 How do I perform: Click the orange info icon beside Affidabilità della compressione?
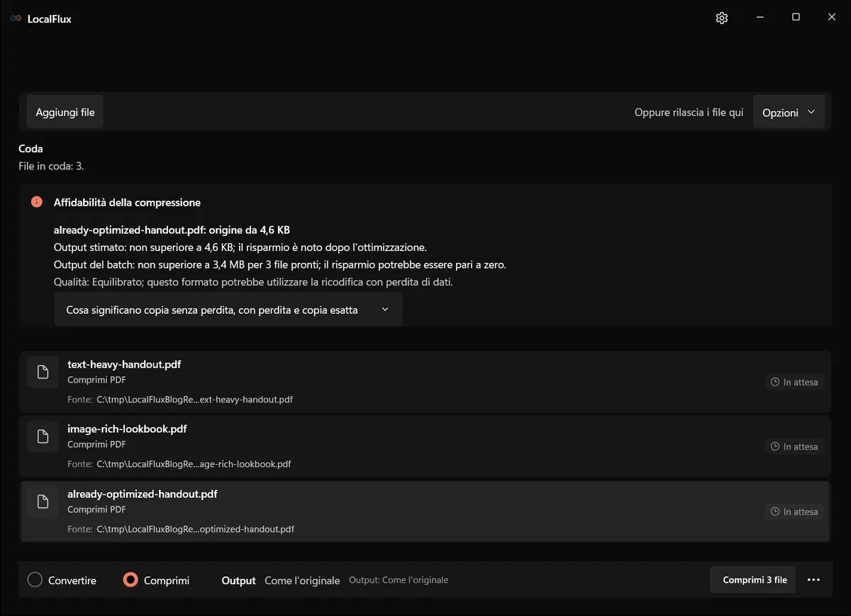pyautogui.click(x=37, y=202)
